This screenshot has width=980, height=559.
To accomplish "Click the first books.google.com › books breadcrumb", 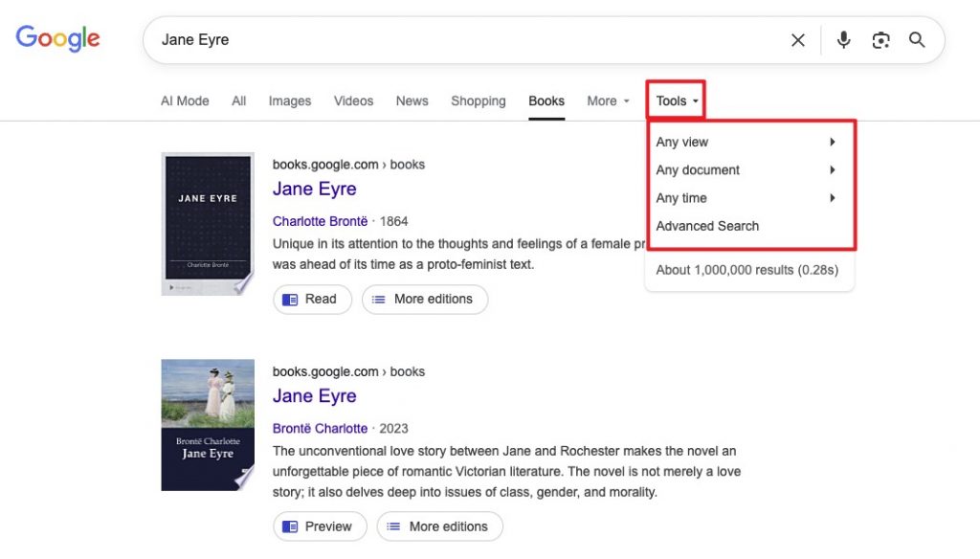I will coord(348,165).
